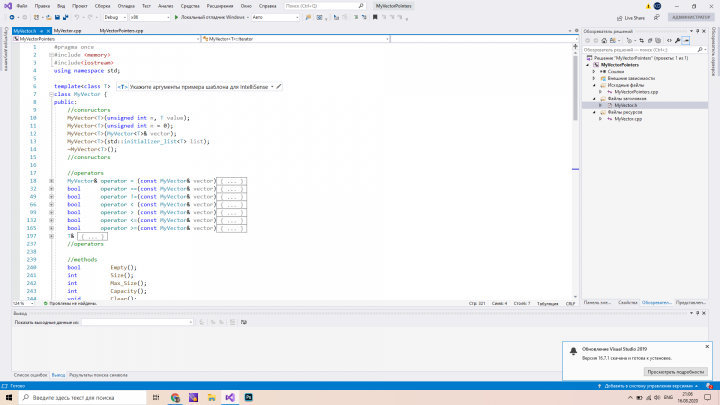
Task: Click Collapse All icon in Solution Explorer
Action: pos(650,40)
